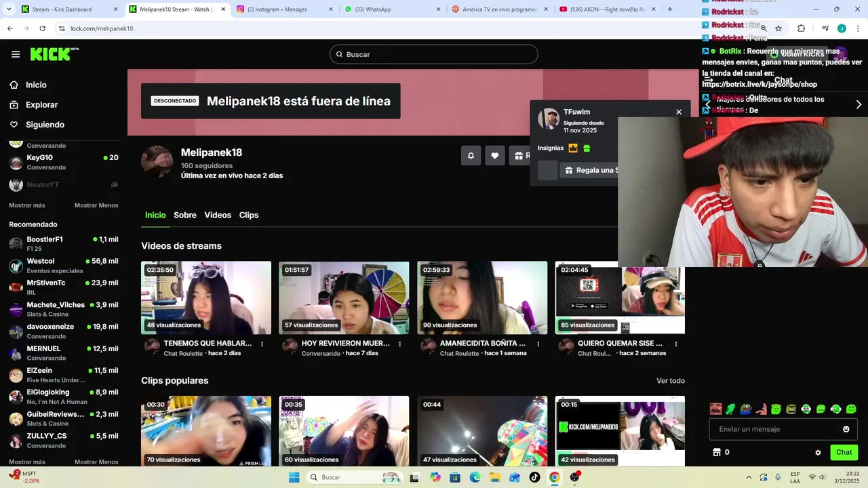The height and width of the screenshot is (488, 868).
Task: Open MrStivenTc recommended channel
Action: tap(64, 287)
